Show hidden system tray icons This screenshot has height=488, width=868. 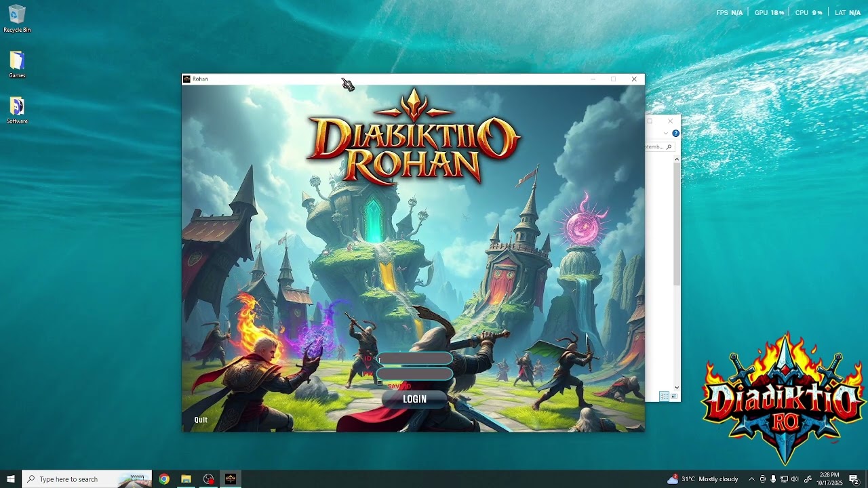click(x=751, y=479)
